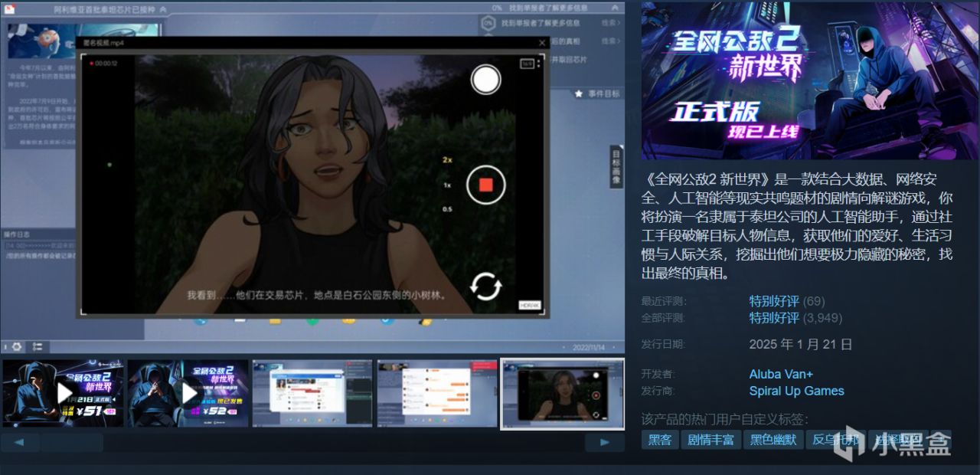Select the 1x zoom level in the camera view
980x475 pixels.
(x=447, y=185)
